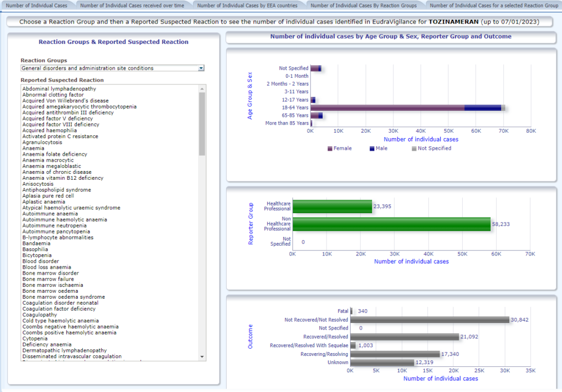Click the Male legend color swatch

372,149
